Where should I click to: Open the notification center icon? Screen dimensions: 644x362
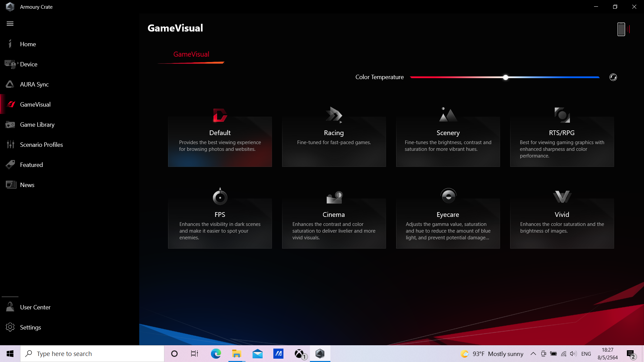(631, 354)
